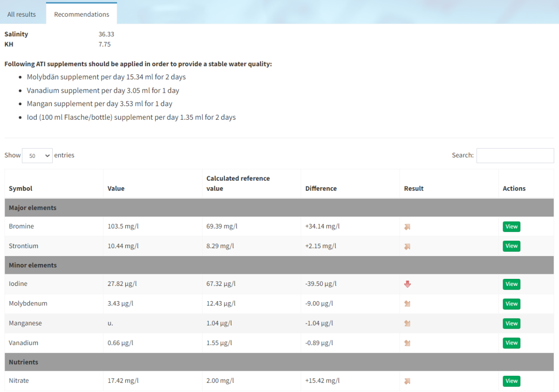Click View button for Vanadium

pos(511,343)
